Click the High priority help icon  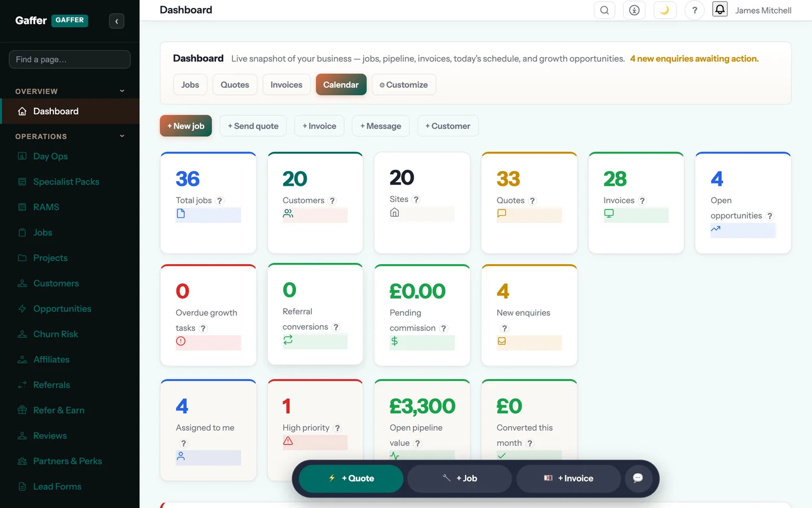[x=337, y=428]
